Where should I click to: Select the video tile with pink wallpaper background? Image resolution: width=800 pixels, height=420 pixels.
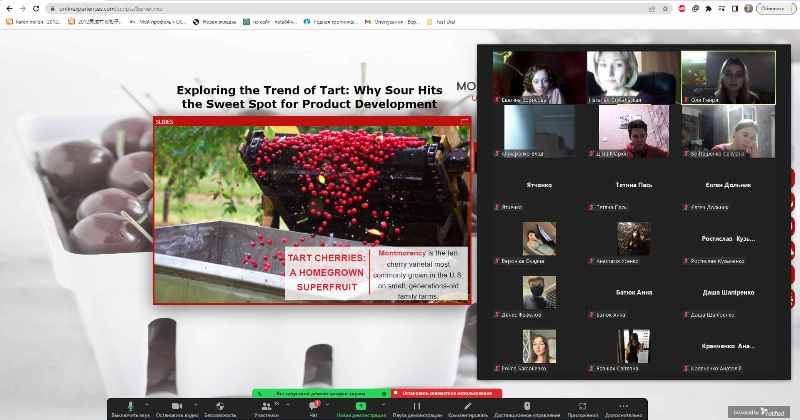click(633, 131)
